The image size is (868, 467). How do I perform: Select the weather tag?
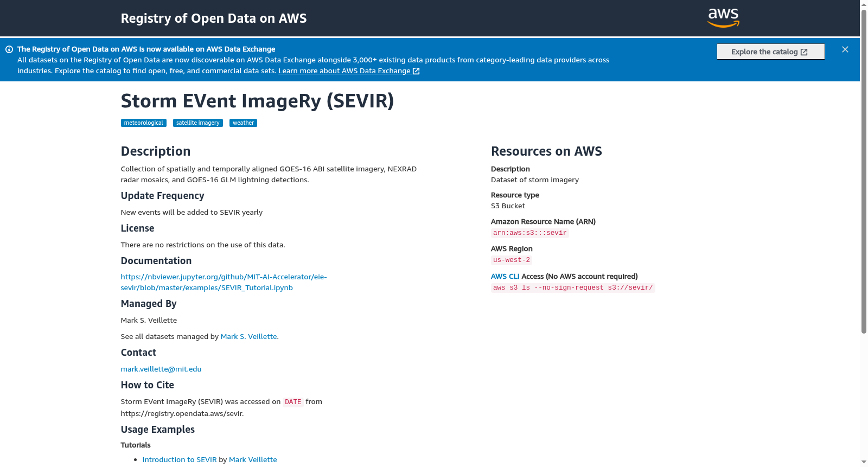point(243,123)
